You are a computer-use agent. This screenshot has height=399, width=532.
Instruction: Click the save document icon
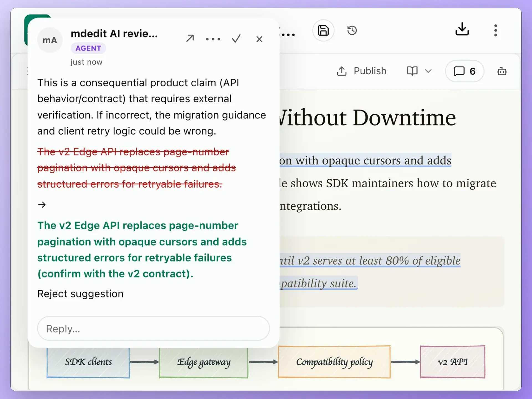(x=323, y=30)
